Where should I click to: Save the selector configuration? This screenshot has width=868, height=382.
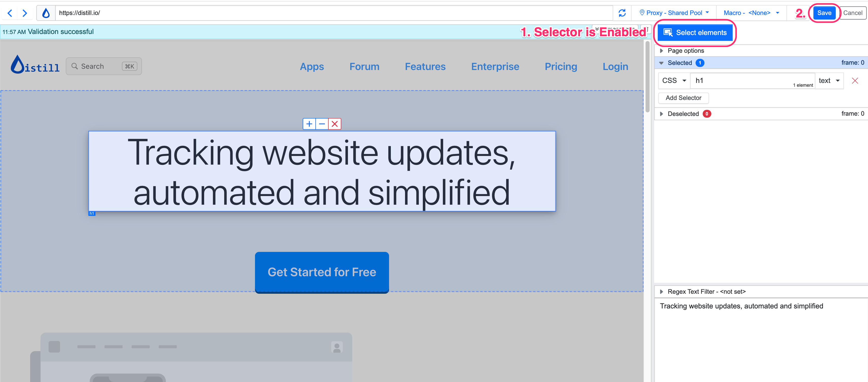click(x=824, y=13)
